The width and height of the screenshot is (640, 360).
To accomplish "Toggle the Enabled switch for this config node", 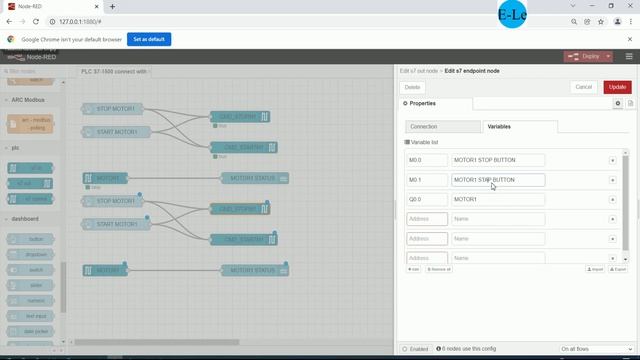I will 416,349.
